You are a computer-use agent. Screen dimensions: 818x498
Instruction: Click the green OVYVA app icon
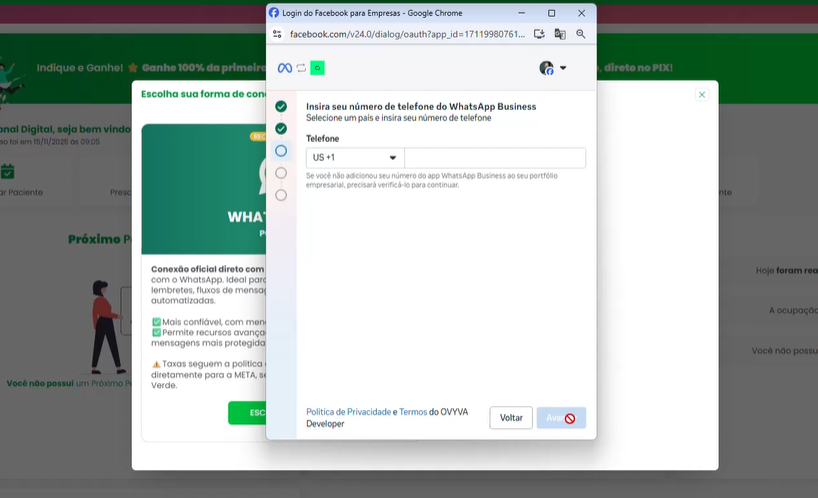pyautogui.click(x=317, y=68)
